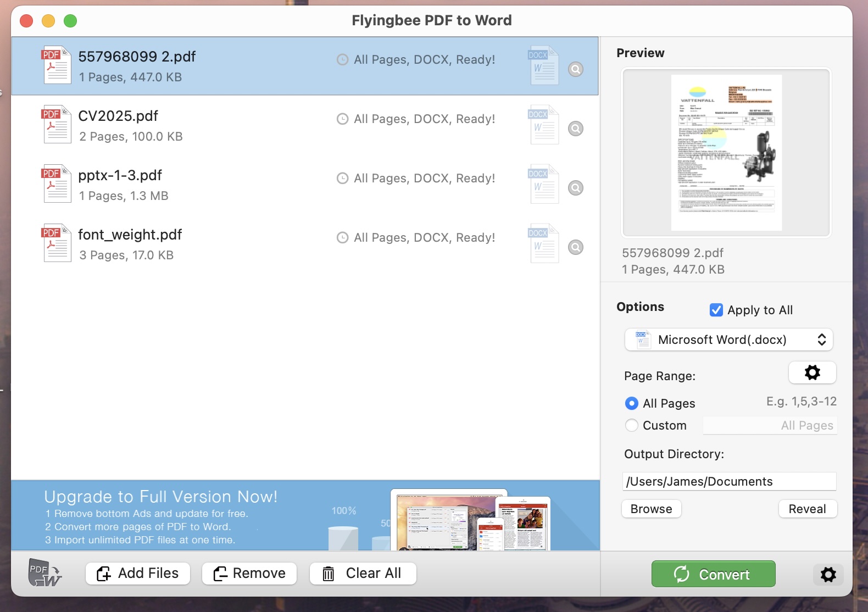This screenshot has width=868, height=612.
Task: Click the PDF icon of font_weight.pdf
Action: pyautogui.click(x=57, y=243)
